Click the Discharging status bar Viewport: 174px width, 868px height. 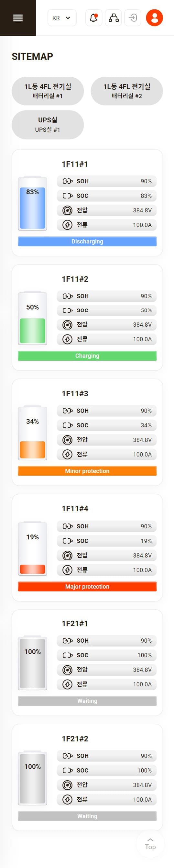[87, 241]
